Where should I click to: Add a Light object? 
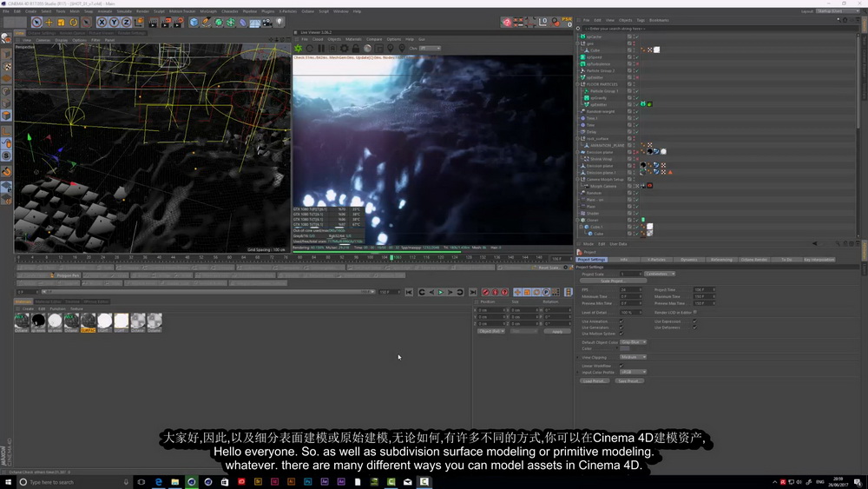point(279,23)
